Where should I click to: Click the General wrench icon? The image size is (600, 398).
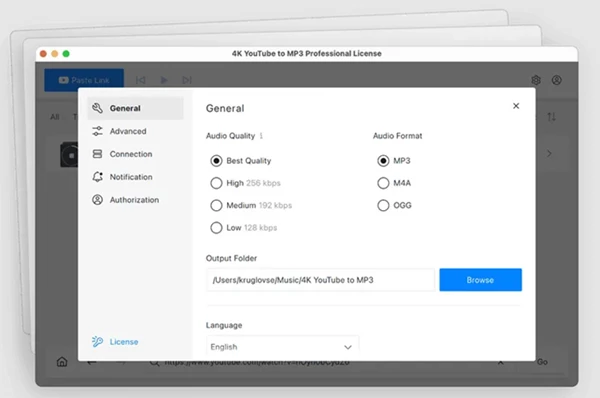[x=98, y=108]
